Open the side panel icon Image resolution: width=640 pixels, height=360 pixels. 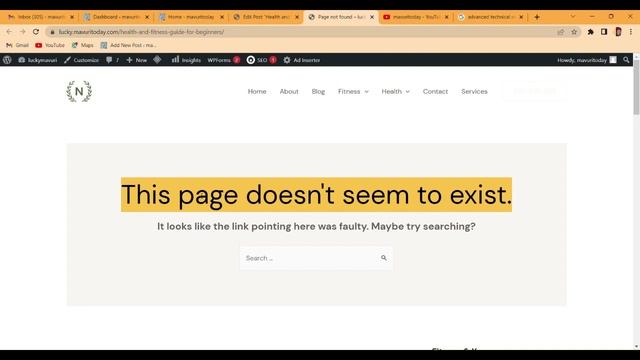(x=604, y=32)
